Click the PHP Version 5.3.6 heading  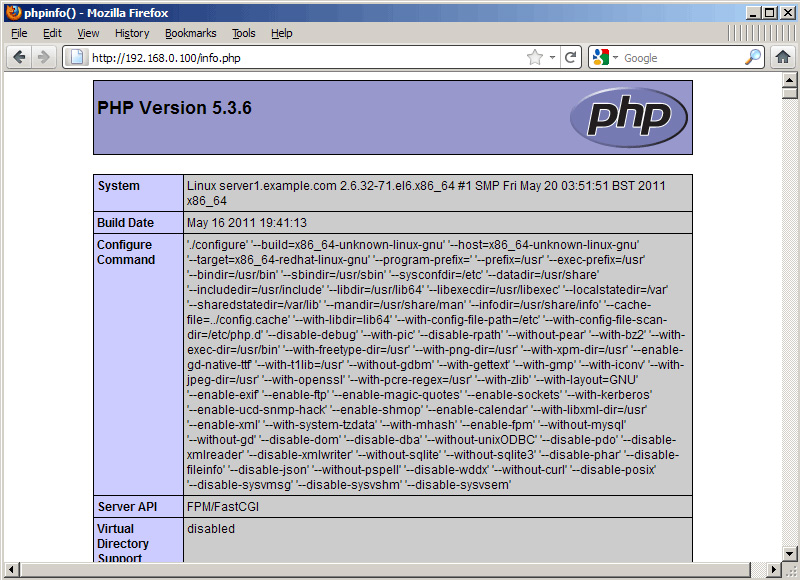pyautogui.click(x=174, y=108)
